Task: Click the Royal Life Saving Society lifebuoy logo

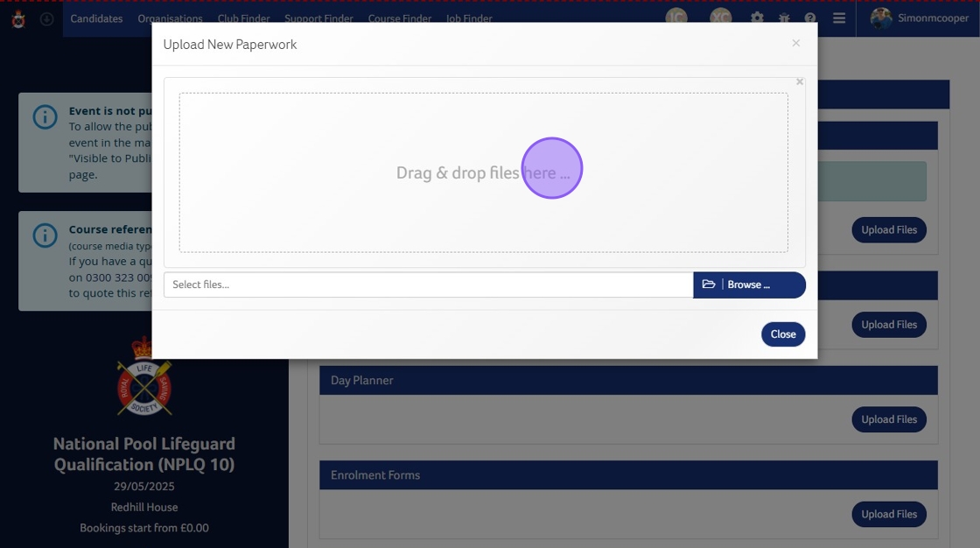Action: (x=144, y=377)
